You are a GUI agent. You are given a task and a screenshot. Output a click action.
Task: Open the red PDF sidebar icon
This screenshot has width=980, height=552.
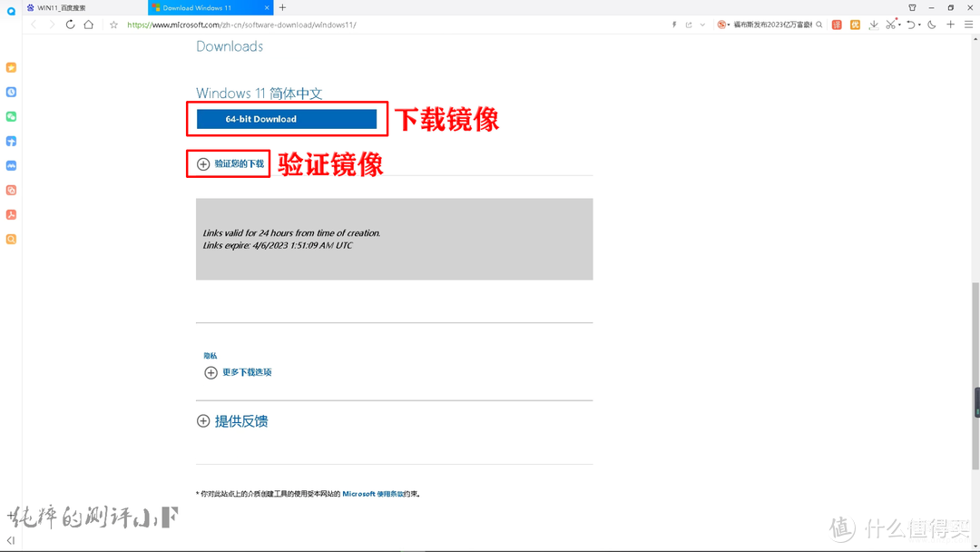pos(11,214)
